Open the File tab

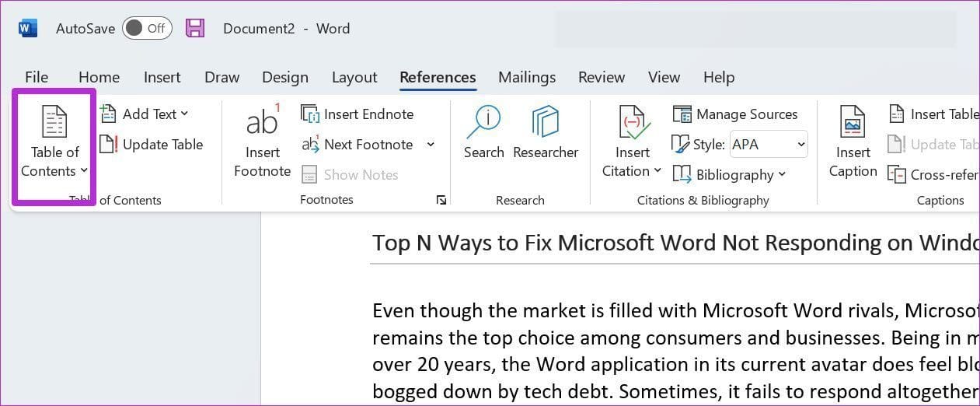click(37, 77)
